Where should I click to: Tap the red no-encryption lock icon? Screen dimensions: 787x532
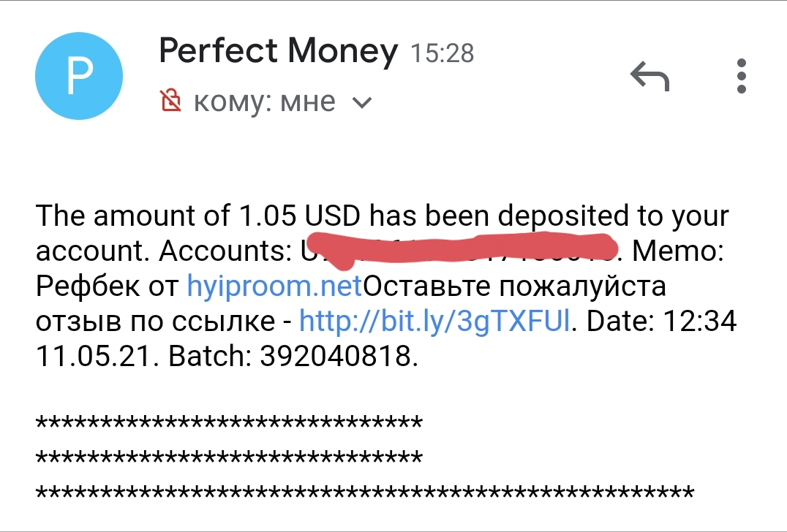[x=170, y=101]
